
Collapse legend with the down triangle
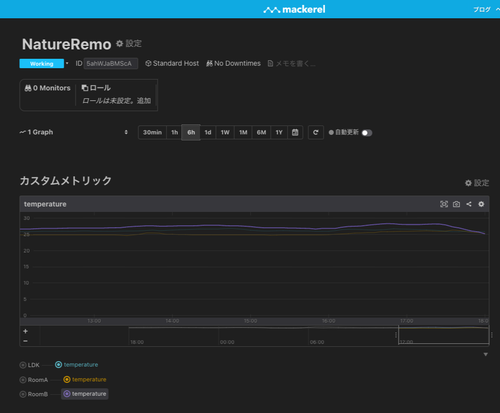click(x=486, y=354)
